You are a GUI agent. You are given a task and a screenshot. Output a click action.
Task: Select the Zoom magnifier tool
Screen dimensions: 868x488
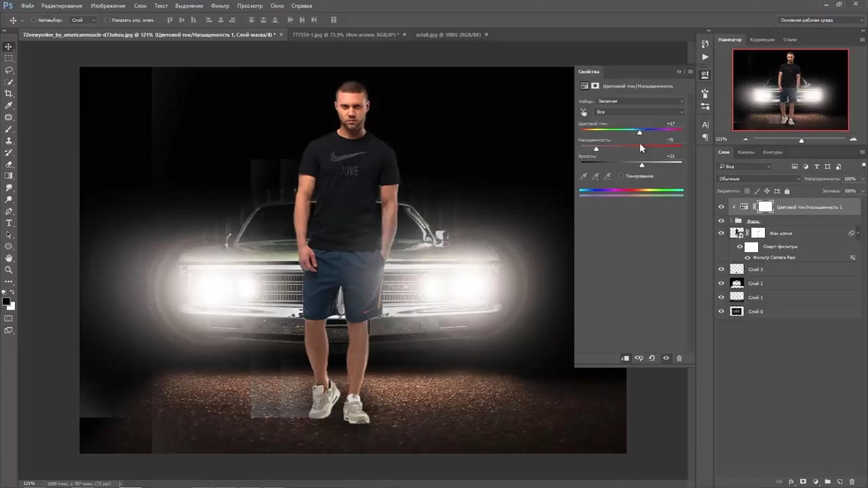[9, 270]
